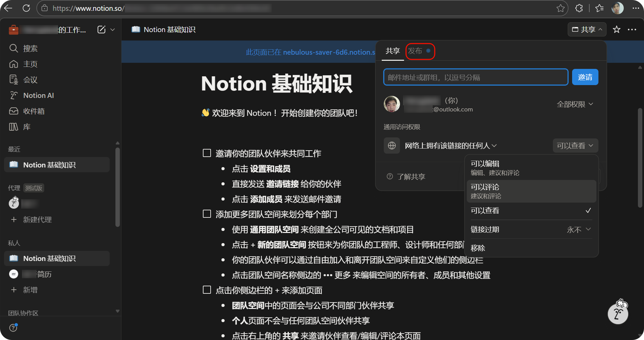Bookmark page with address bar star
The image size is (644, 340).
[560, 8]
